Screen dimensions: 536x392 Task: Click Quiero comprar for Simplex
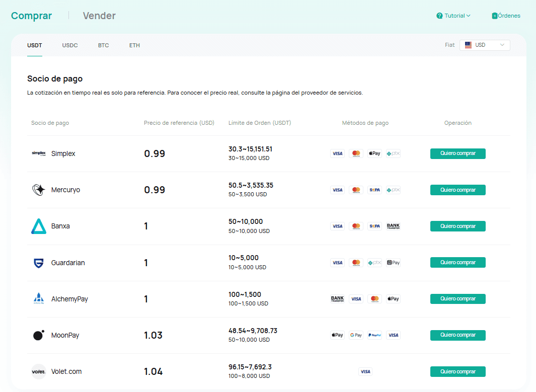tap(457, 153)
